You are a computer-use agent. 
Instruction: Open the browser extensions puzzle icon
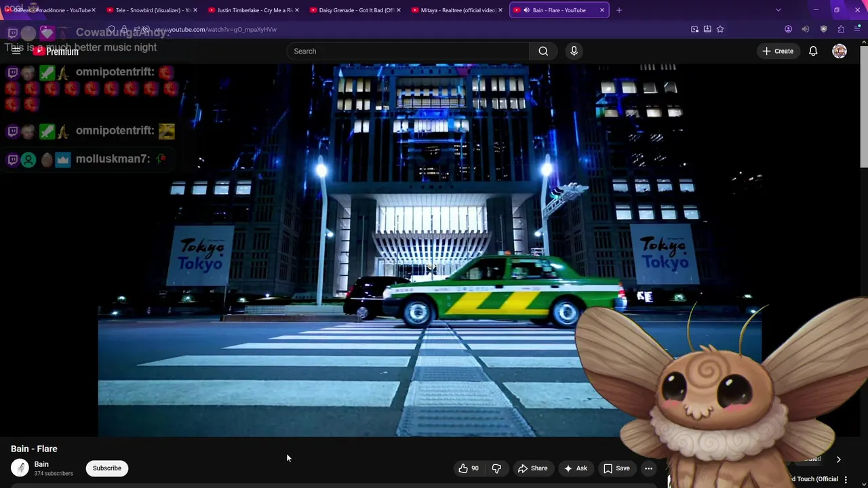pyautogui.click(x=841, y=29)
